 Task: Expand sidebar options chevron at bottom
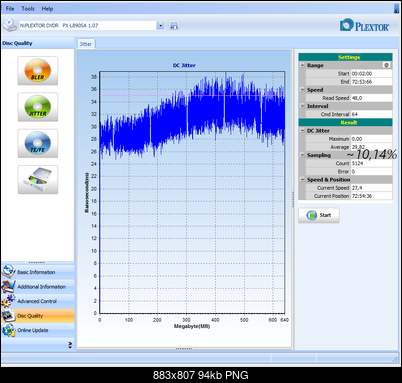tap(70, 345)
